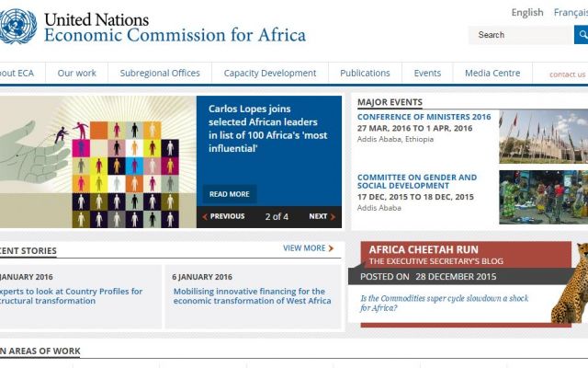Viewport: 588px width, 368px height.
Task: Open the cheetah image on blog banner
Action: pos(570,283)
